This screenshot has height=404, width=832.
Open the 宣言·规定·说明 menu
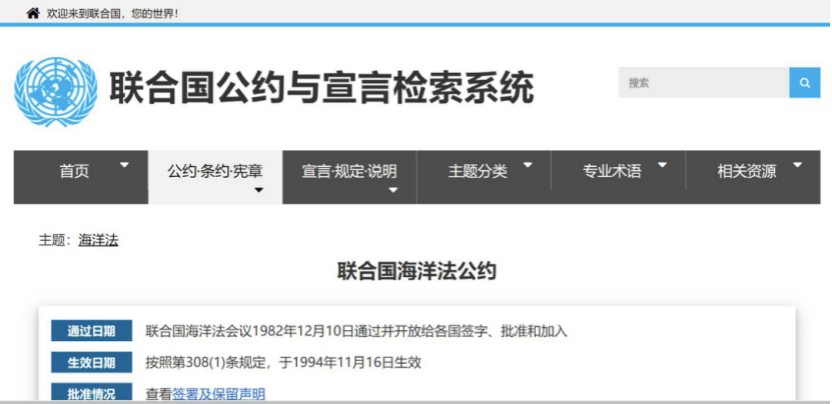pyautogui.click(x=349, y=171)
